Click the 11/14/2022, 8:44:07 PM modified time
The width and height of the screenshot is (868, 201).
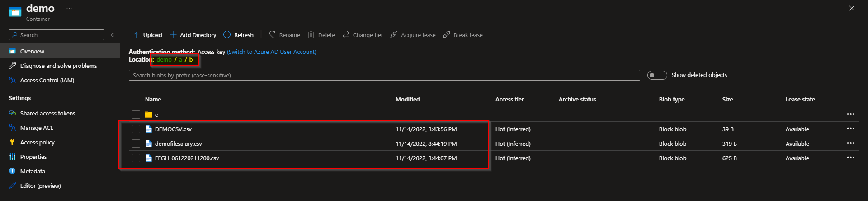426,158
